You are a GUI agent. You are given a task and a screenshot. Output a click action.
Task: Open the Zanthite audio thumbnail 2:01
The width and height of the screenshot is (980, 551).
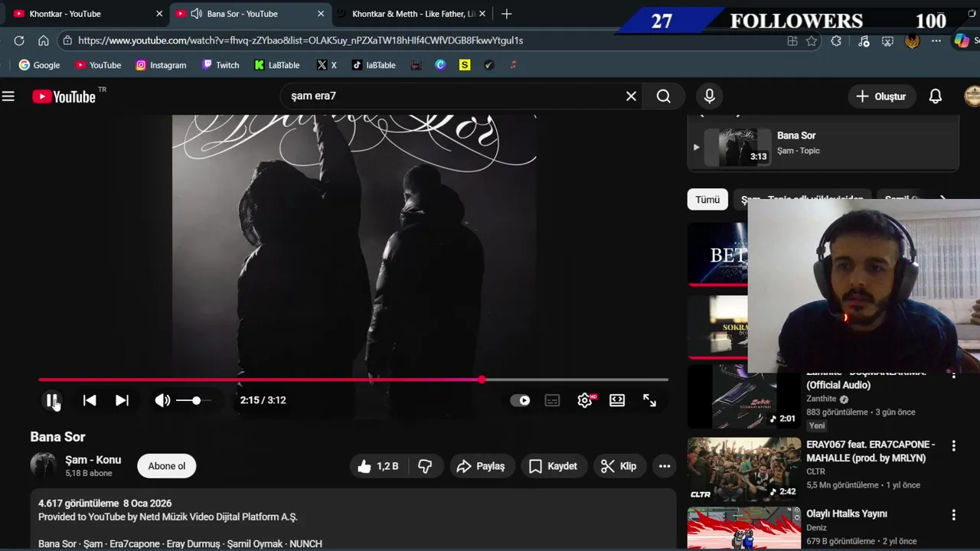pyautogui.click(x=743, y=396)
